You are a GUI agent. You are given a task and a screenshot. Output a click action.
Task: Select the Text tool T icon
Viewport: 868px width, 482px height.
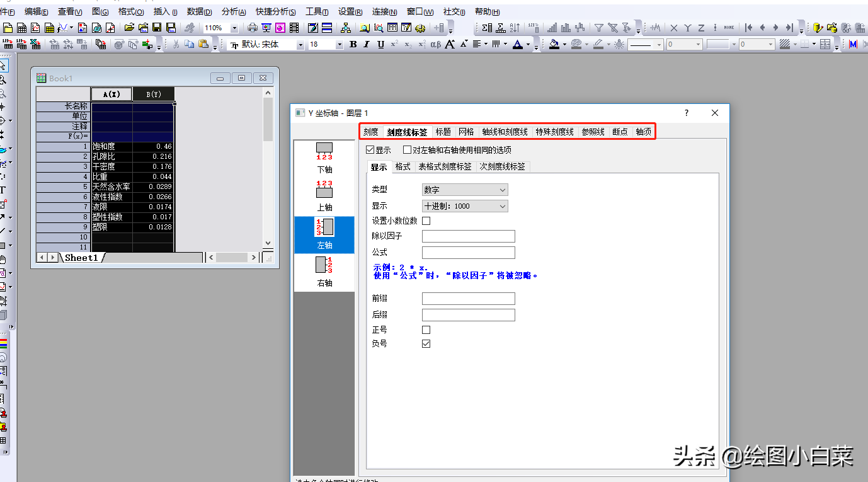[x=3, y=190]
